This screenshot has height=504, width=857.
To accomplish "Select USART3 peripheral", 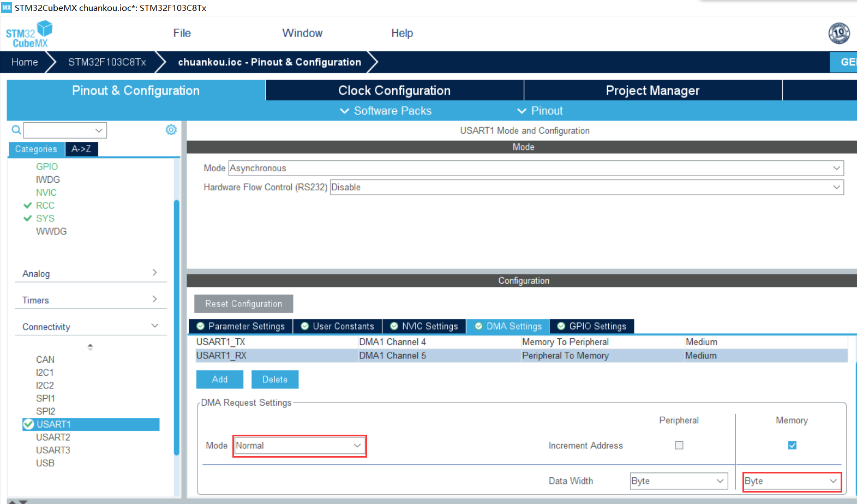I will tap(53, 450).
